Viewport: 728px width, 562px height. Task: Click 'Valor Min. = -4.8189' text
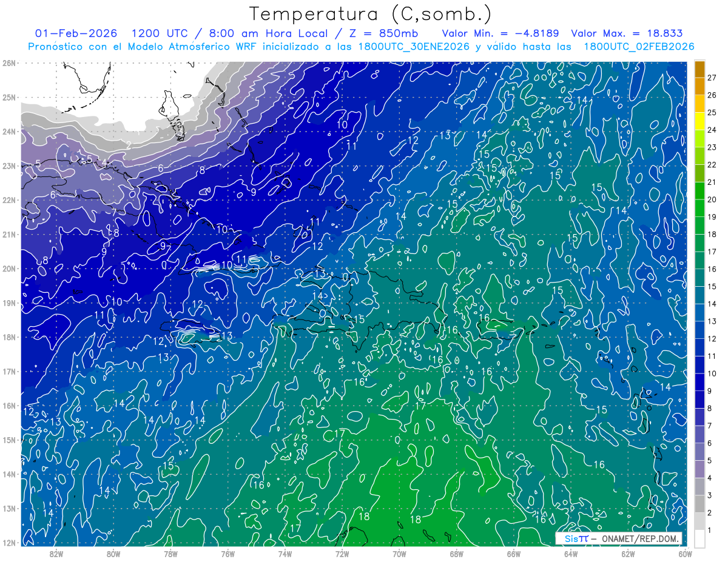[x=500, y=33]
